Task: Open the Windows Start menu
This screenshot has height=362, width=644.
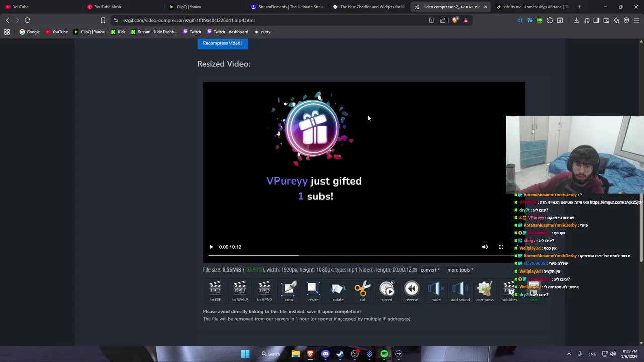Action: pyautogui.click(x=245, y=354)
